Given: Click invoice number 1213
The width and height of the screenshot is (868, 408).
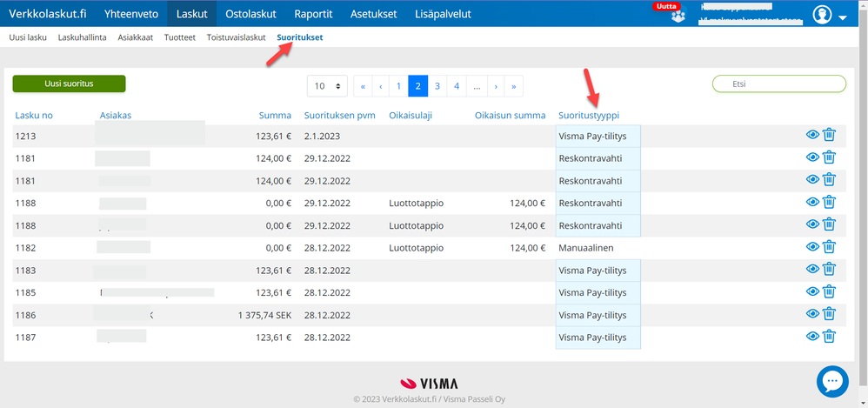Looking at the screenshot, I should pyautogui.click(x=25, y=136).
